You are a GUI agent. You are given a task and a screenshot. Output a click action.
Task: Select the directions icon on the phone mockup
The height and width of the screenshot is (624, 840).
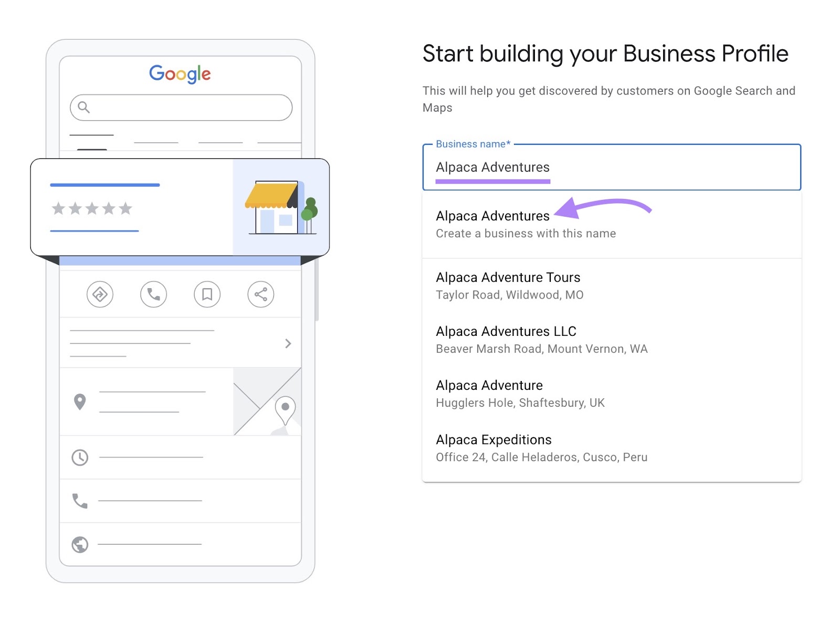point(100,294)
